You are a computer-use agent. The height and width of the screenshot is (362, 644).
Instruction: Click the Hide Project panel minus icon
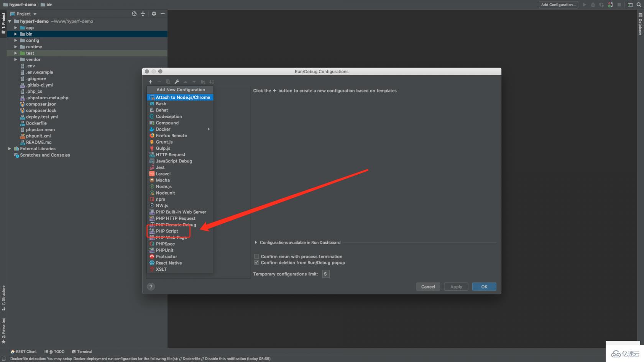[x=163, y=14]
